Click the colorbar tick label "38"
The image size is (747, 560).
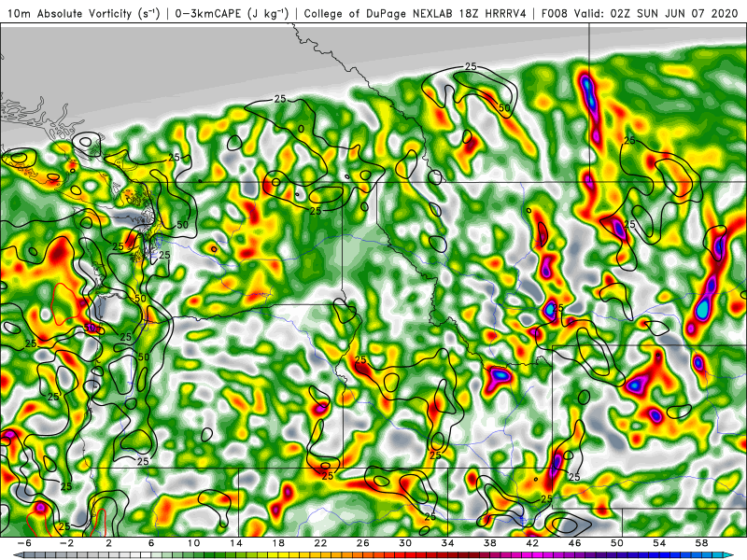pos(489,543)
